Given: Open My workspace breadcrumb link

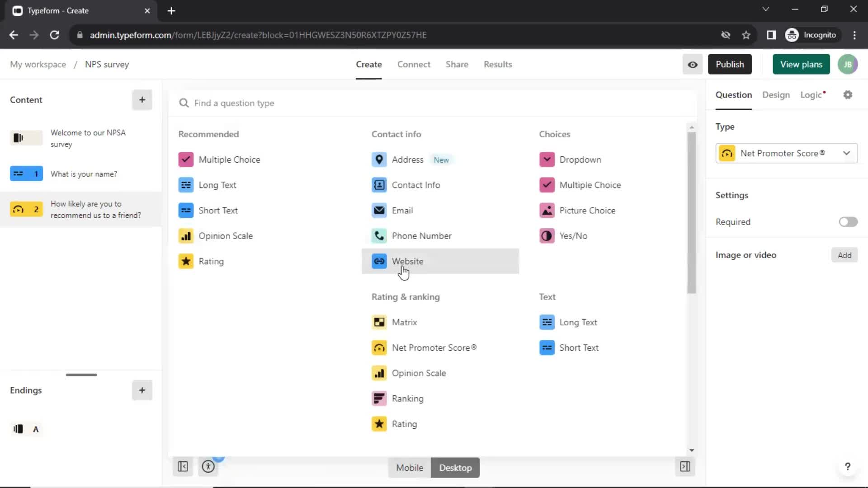Looking at the screenshot, I should tap(38, 65).
